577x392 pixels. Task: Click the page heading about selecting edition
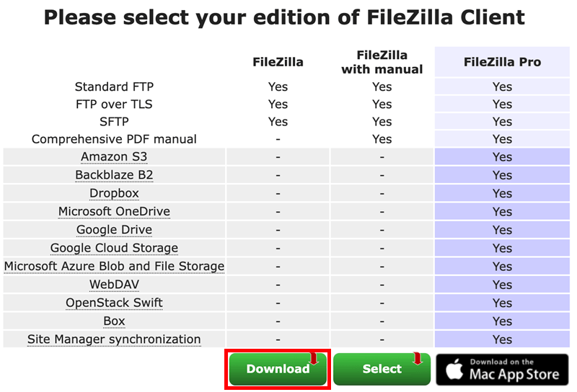click(284, 18)
